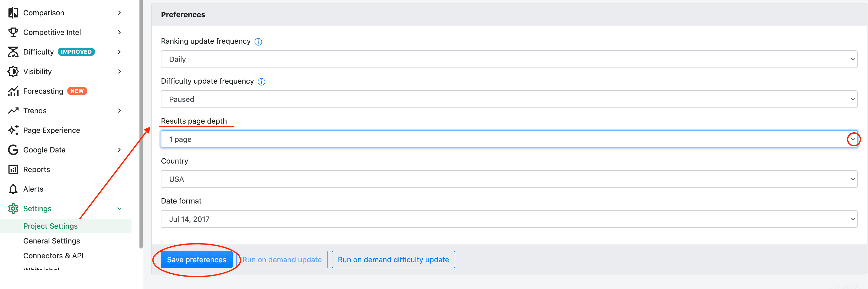Viewport: 868px width, 289px height.
Task: Click the Page Experience sparkle icon
Action: 13,130
